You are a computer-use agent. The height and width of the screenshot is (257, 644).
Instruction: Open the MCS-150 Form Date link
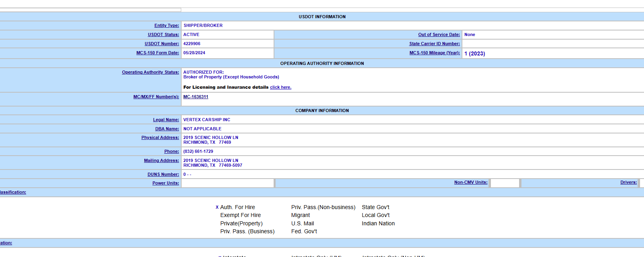tap(158, 53)
